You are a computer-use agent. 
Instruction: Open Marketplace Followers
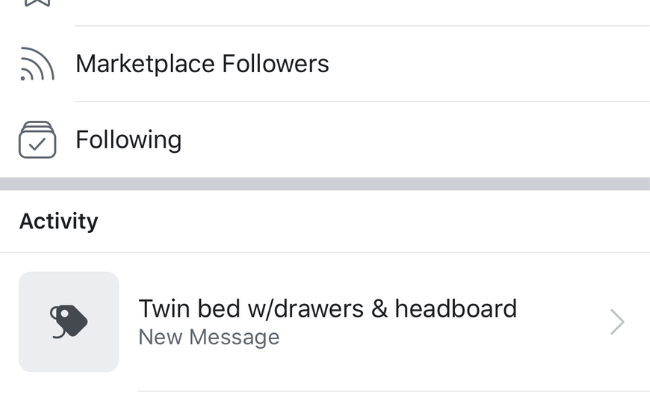[x=202, y=65]
